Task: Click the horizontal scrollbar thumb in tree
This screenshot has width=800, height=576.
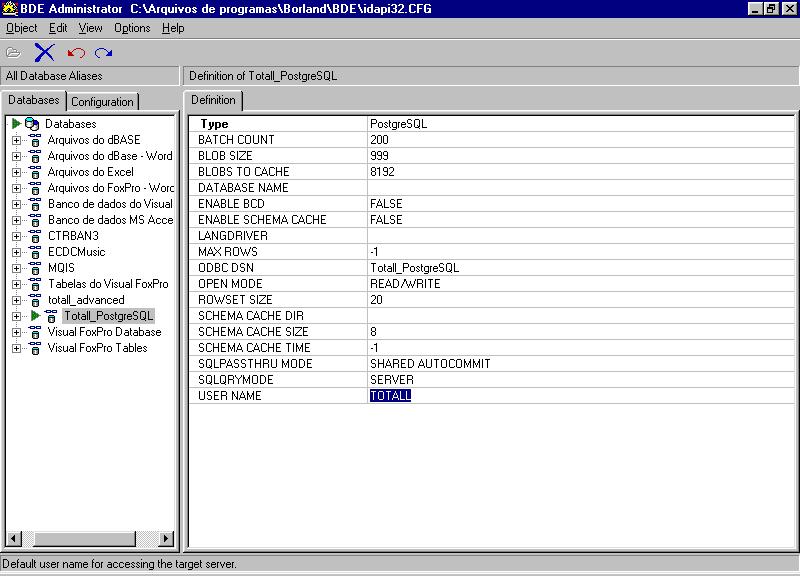Action: click(x=85, y=538)
